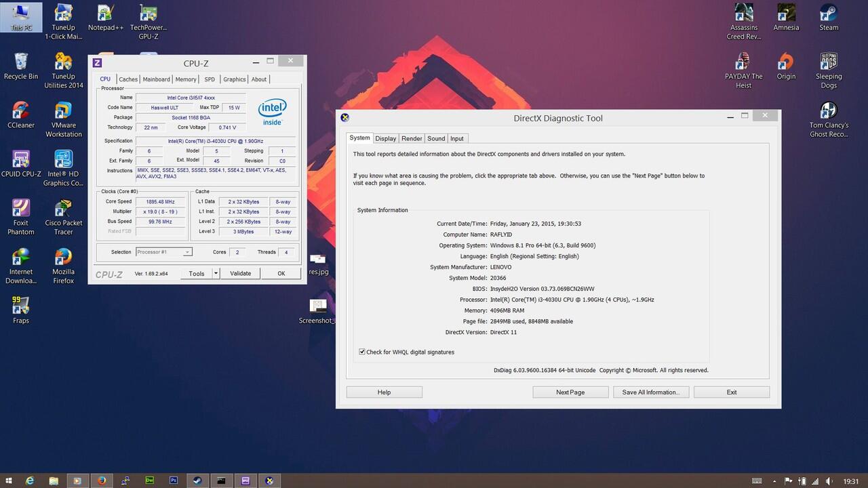The height and width of the screenshot is (488, 868).
Task: Open the Notepad++ desktop shortcut
Action: (x=106, y=18)
